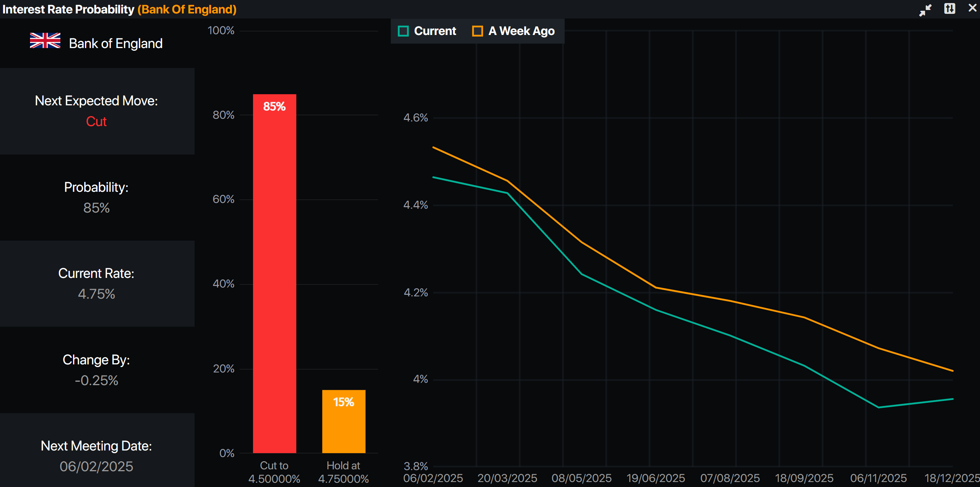Toggle the A Week Ago legend checkbox
980x487 pixels.
click(477, 31)
